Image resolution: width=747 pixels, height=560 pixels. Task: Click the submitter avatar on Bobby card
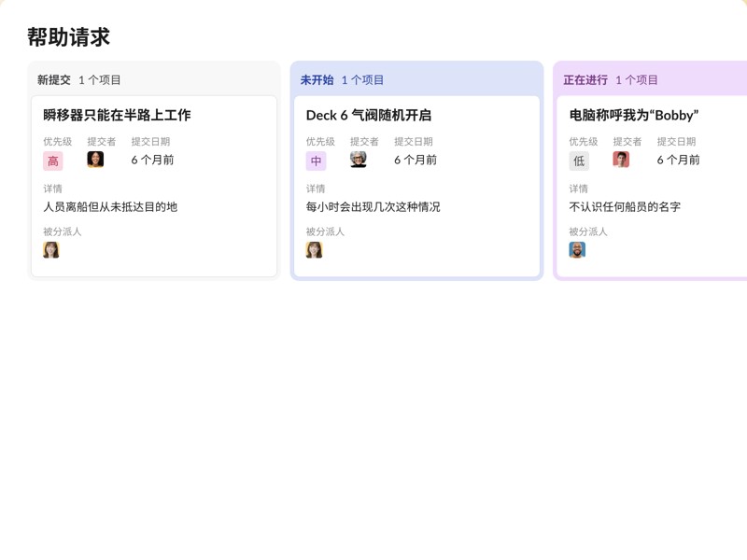620,160
